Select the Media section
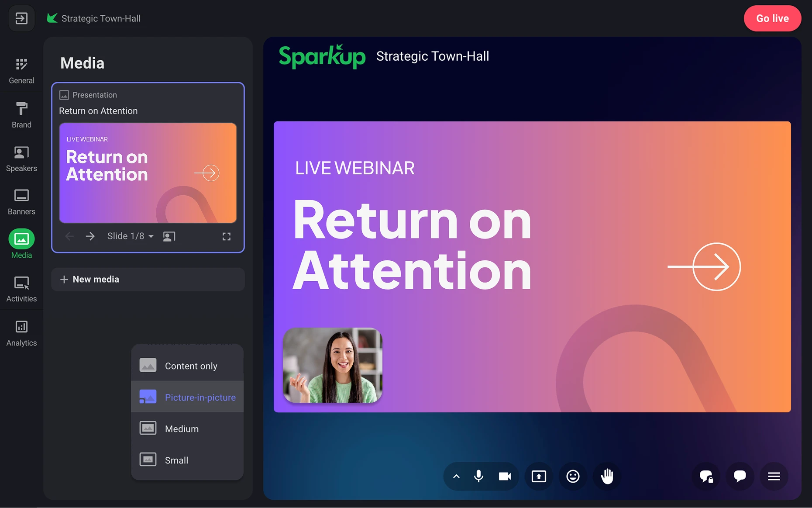 tap(21, 244)
